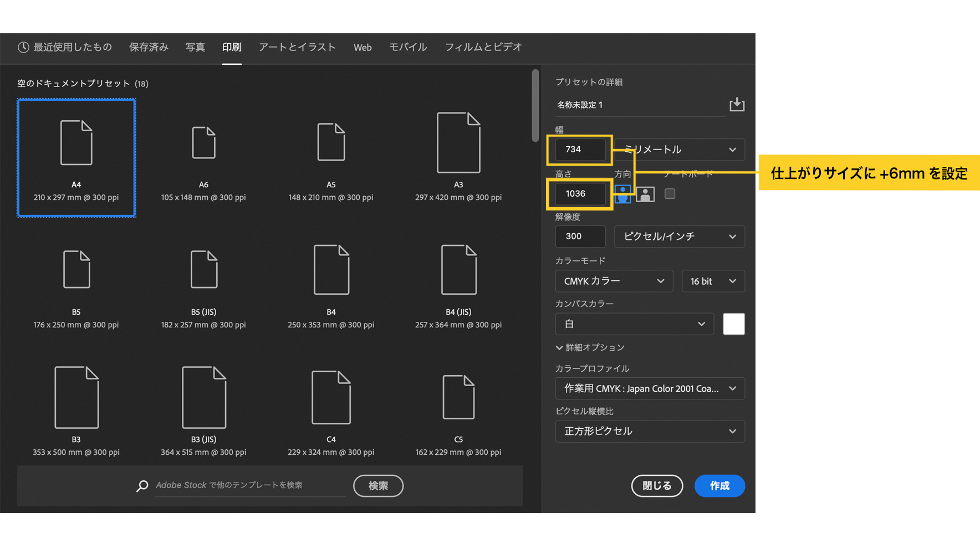Select the B3 353 x 500 preset icon
The image size is (980, 554).
click(76, 397)
